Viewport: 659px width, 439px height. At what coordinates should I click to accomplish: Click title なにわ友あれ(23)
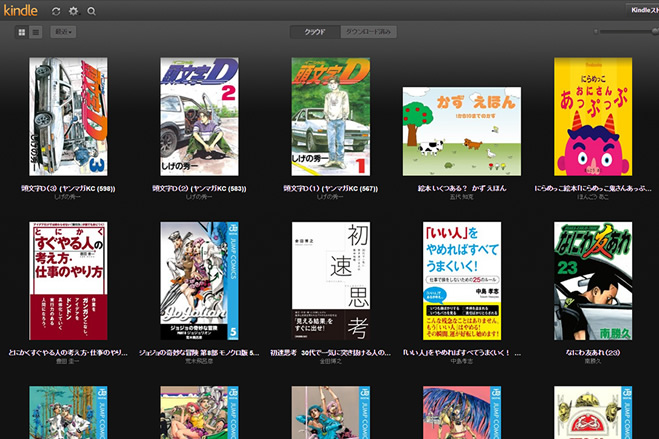tap(593, 353)
